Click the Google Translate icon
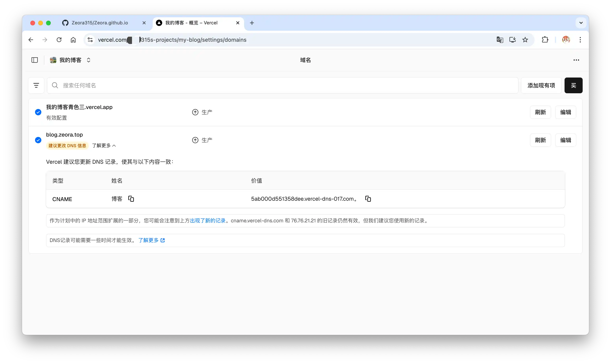Screen dimensions: 611x364 coord(500,40)
